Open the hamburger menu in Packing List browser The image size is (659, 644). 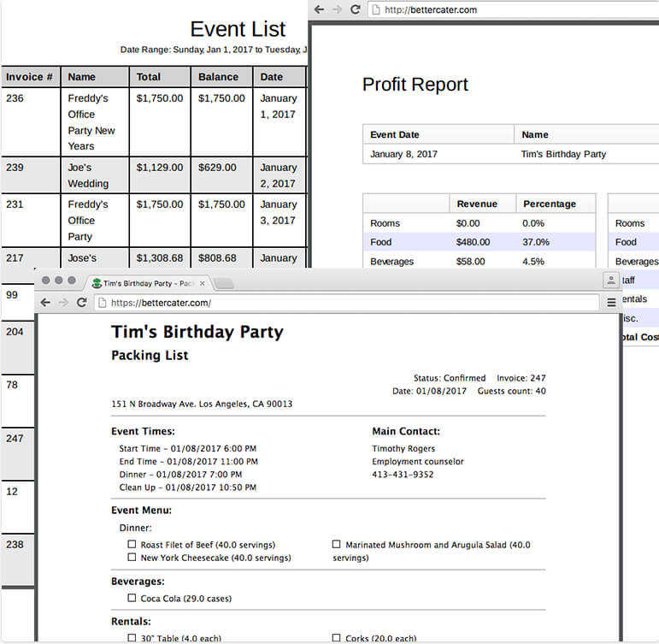click(x=611, y=303)
